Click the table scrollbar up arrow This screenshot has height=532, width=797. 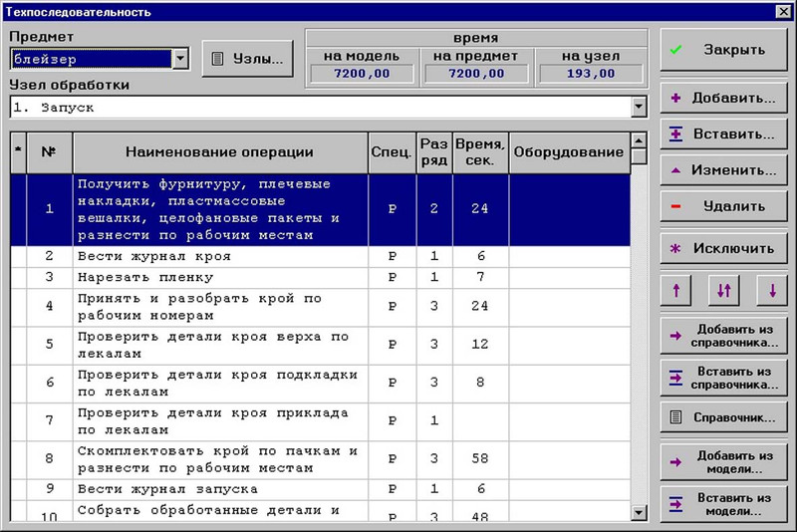point(639,139)
